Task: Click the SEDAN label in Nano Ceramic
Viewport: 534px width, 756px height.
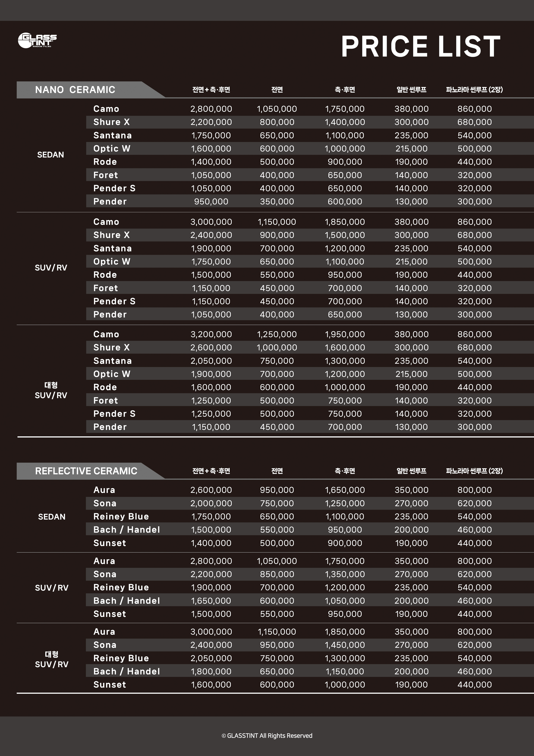Action: coord(50,155)
